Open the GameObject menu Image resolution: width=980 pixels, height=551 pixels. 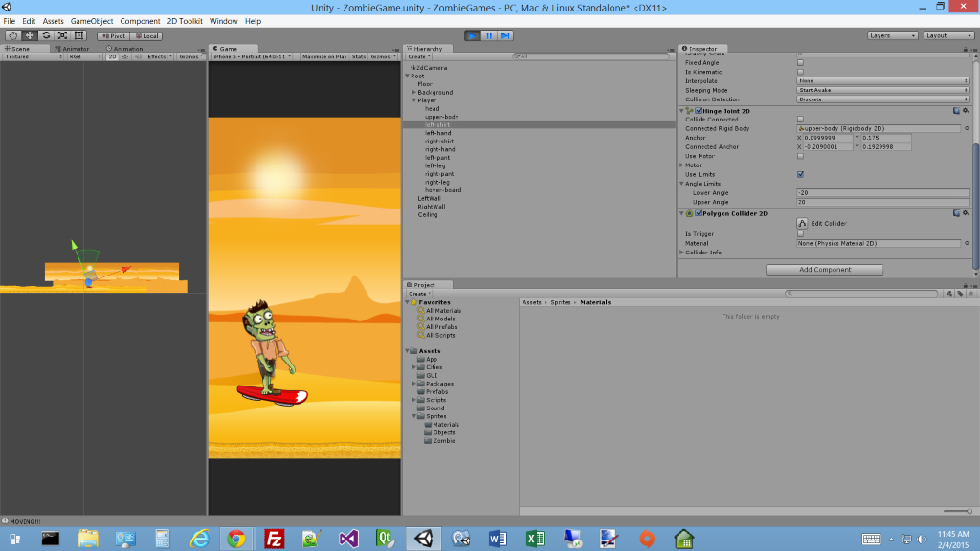tap(92, 21)
